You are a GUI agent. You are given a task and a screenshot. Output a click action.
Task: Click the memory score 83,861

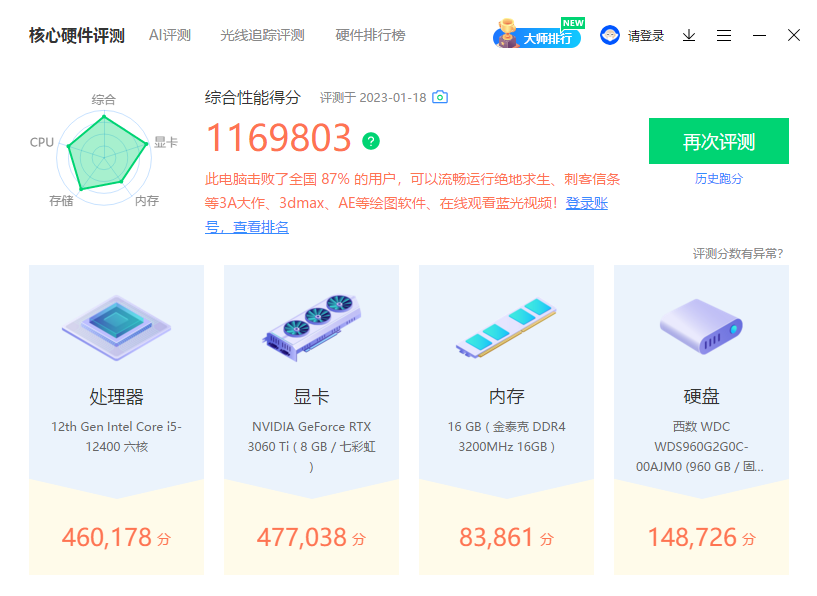click(497, 537)
